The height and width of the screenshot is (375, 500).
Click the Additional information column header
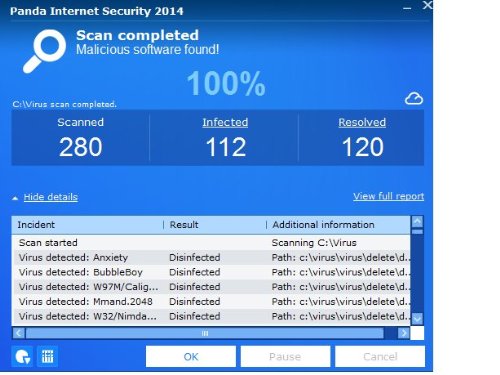[338, 225]
